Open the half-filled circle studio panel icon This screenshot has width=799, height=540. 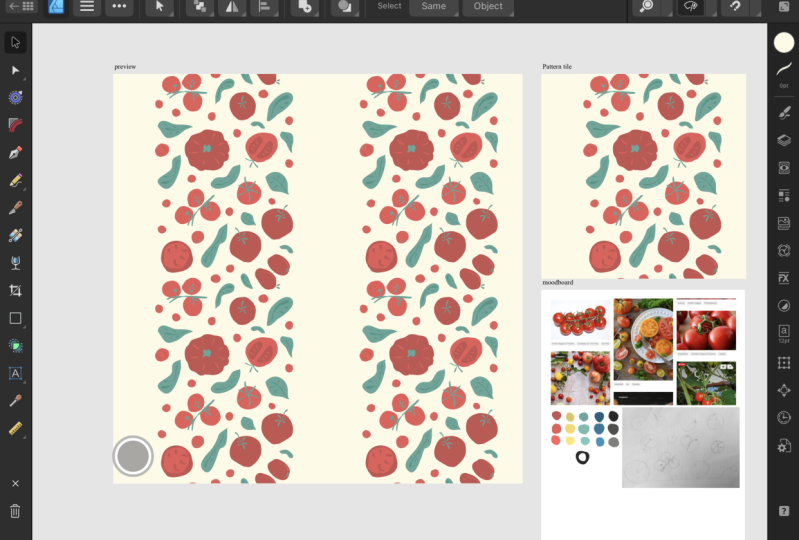coord(784,306)
